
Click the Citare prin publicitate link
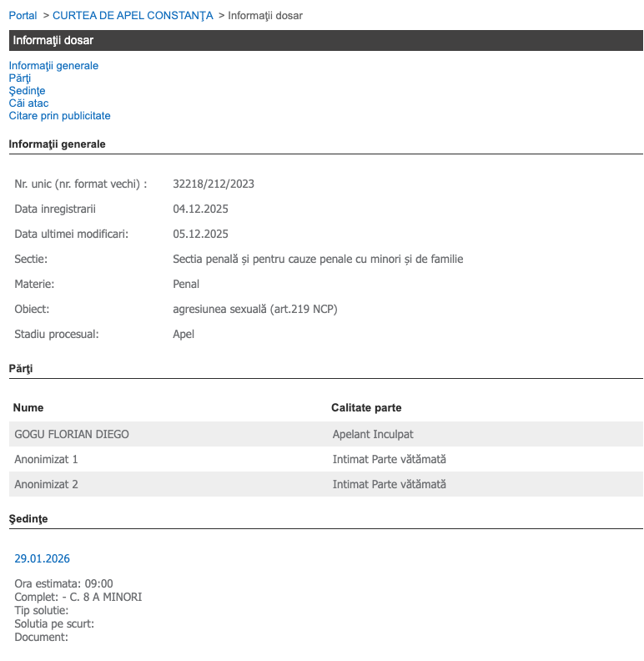coord(59,115)
